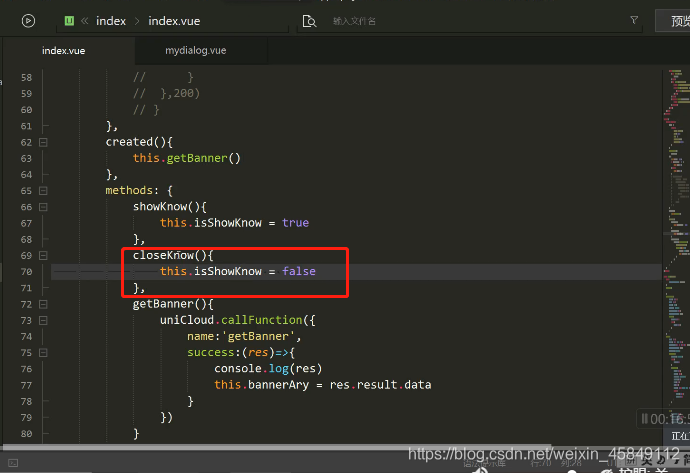Collapse showKnow fold marker on line 66
Image resolution: width=690 pixels, height=473 pixels.
pos(43,207)
